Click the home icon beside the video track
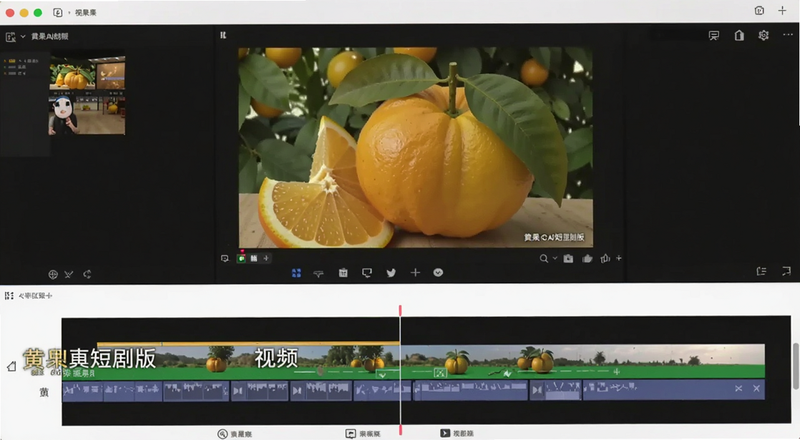The image size is (800, 440). (x=12, y=366)
